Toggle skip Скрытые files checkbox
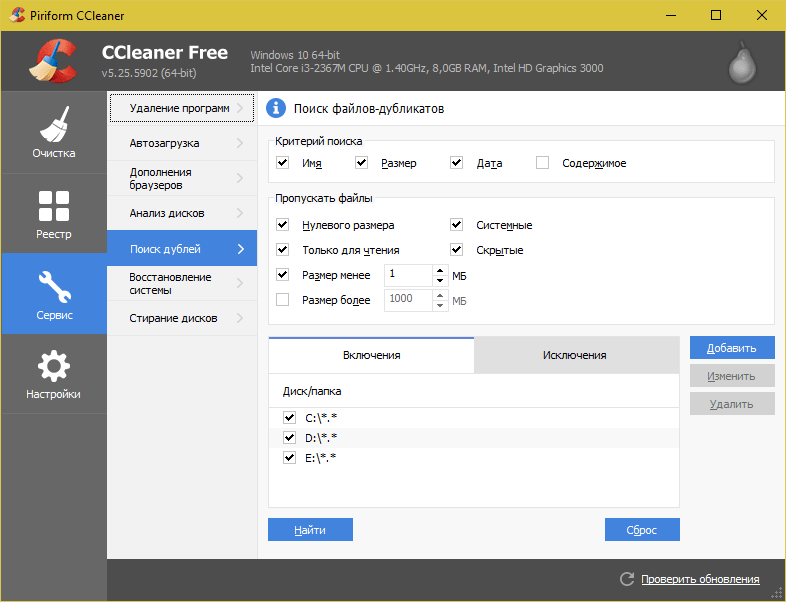 click(456, 249)
